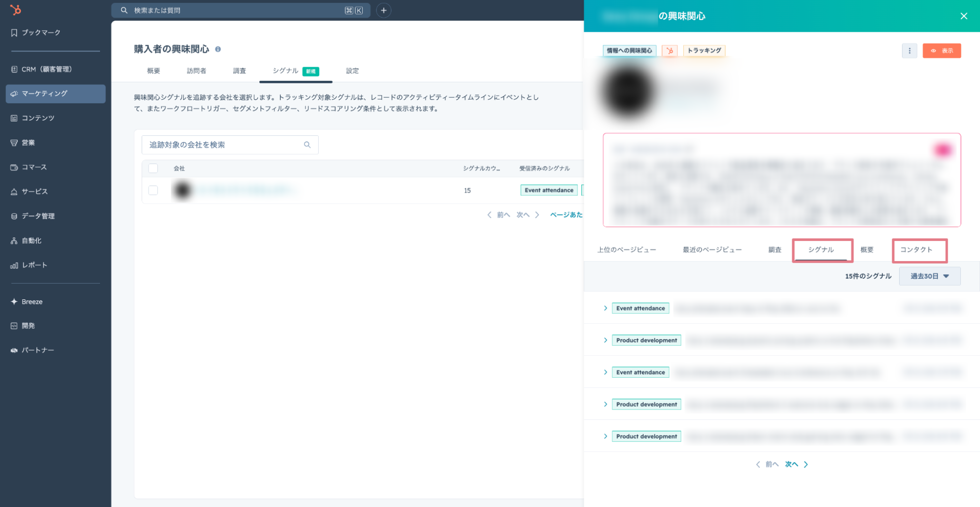Open Breeze in the sidebar
The height and width of the screenshot is (507, 980).
(26, 302)
